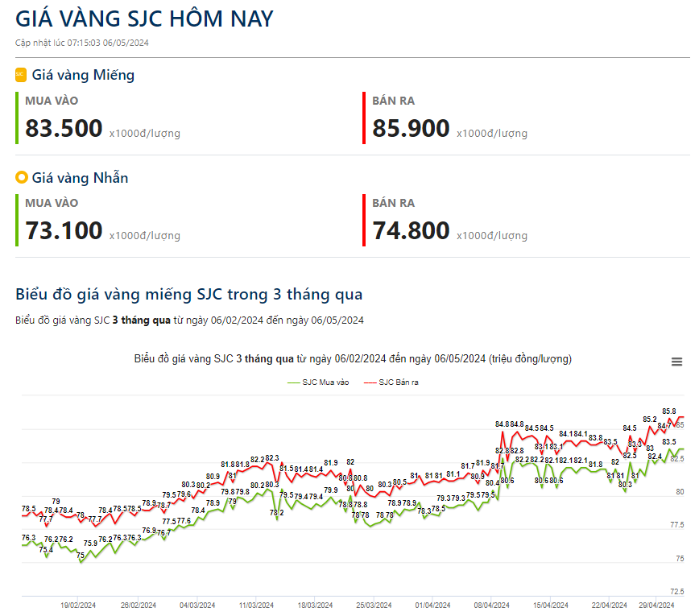Select the Giá vàng Miếng section title

pos(83,75)
